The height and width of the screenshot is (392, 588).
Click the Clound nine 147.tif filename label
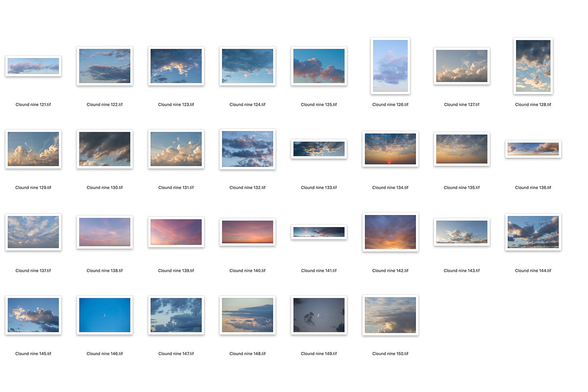(x=176, y=354)
